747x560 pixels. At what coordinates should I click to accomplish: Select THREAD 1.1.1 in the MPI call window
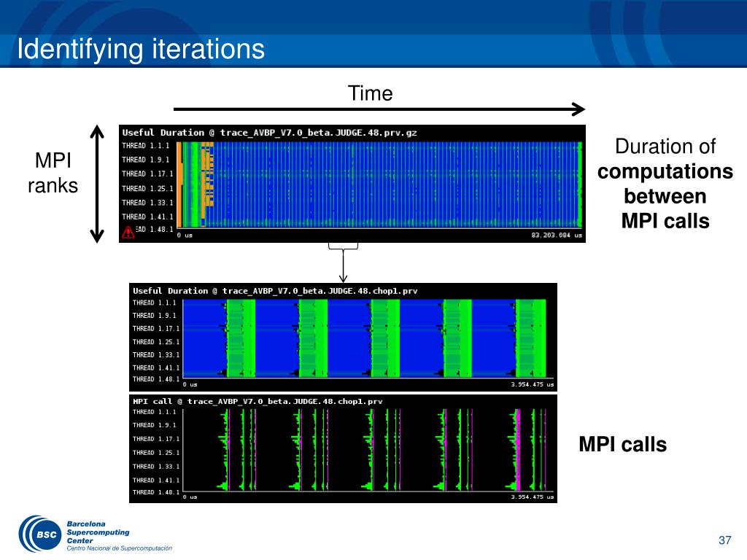coord(155,413)
